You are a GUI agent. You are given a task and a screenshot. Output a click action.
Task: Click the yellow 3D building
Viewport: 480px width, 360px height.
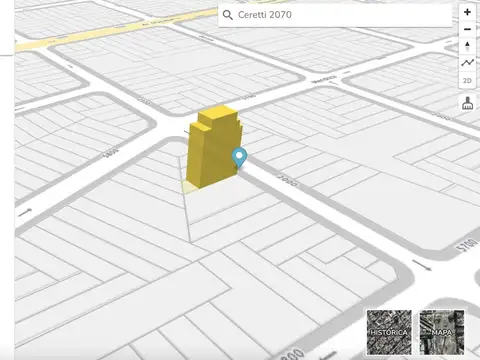[x=214, y=147]
